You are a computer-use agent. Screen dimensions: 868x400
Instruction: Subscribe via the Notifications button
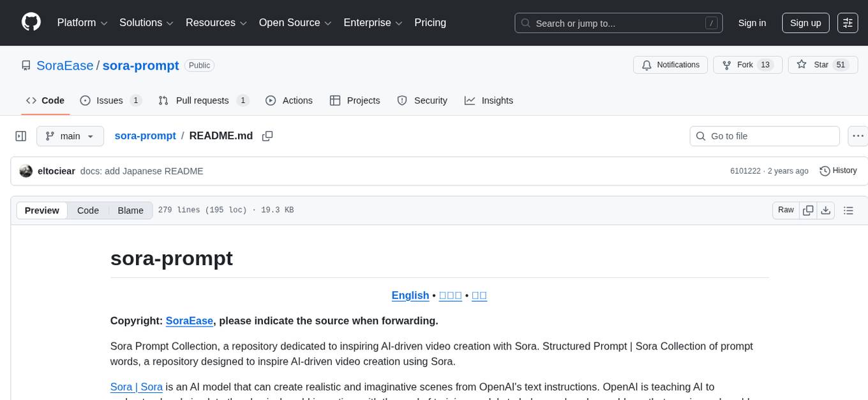point(670,65)
